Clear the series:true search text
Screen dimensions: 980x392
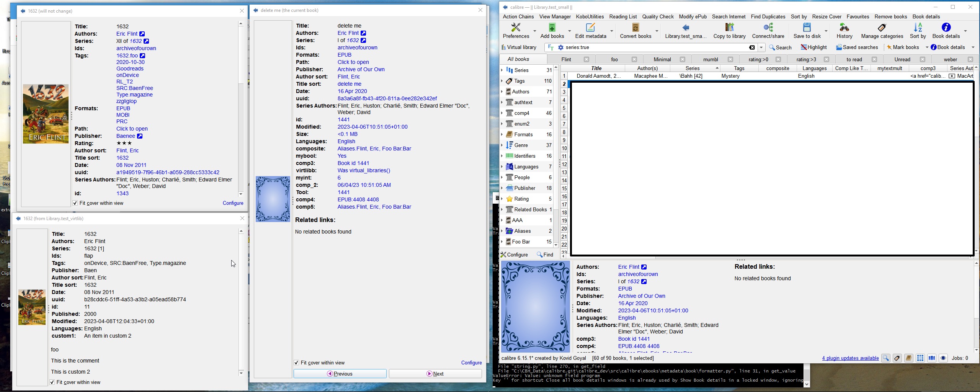[752, 47]
